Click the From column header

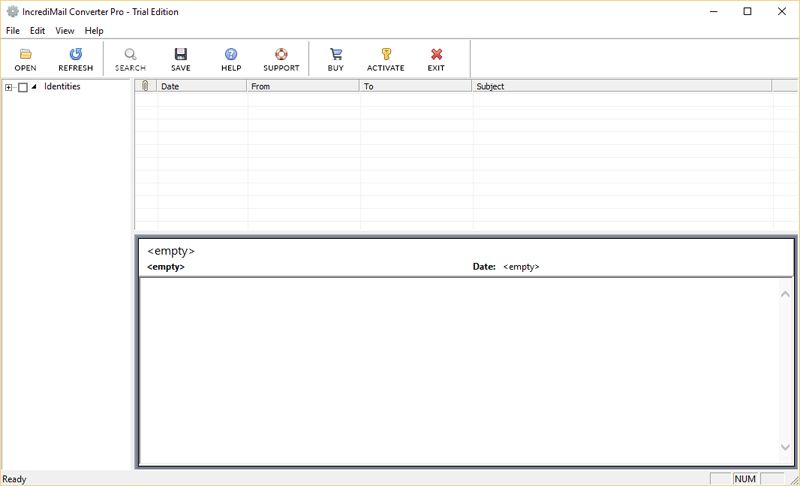pos(302,87)
